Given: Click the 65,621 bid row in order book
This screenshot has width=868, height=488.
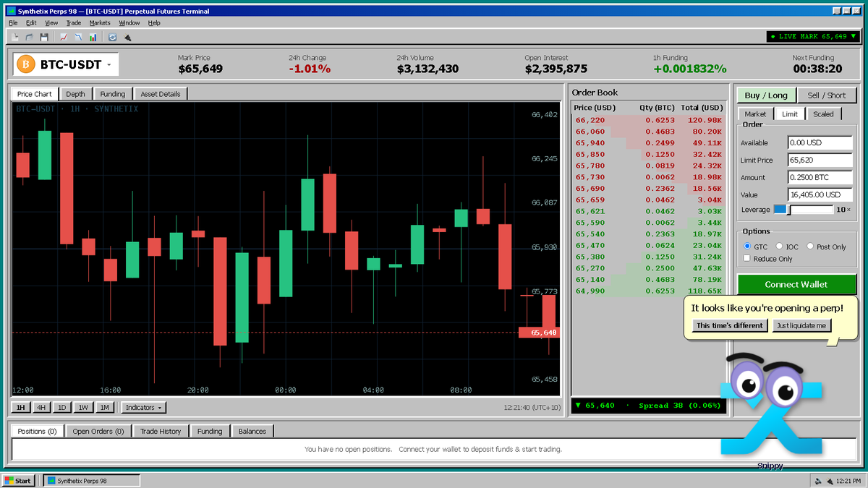Looking at the screenshot, I should [649, 211].
